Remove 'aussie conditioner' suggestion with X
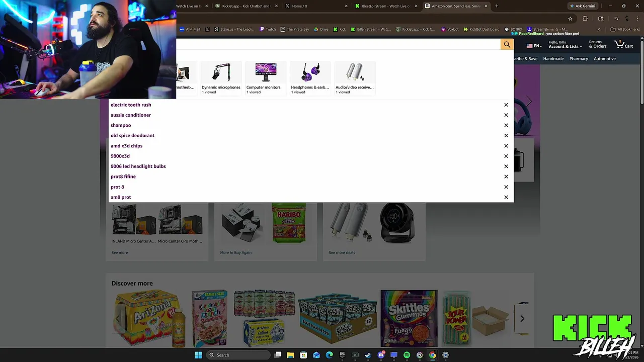Screen dimensions: 644x362 506,115
